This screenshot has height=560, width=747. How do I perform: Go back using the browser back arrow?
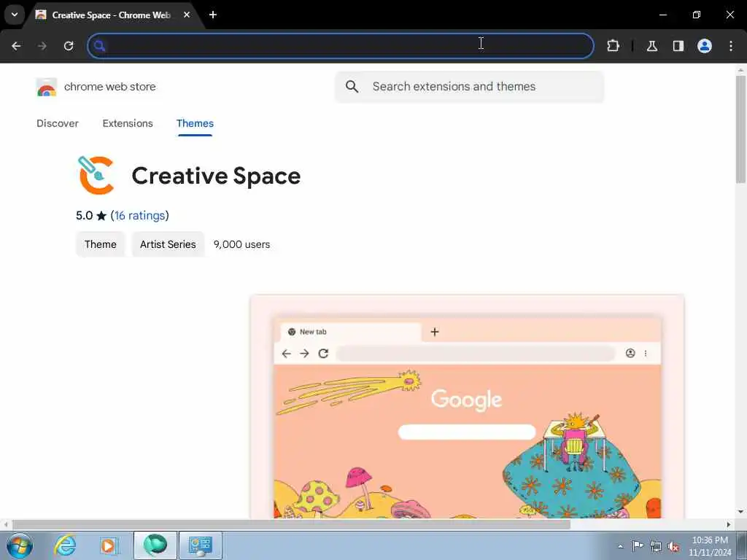(x=16, y=46)
